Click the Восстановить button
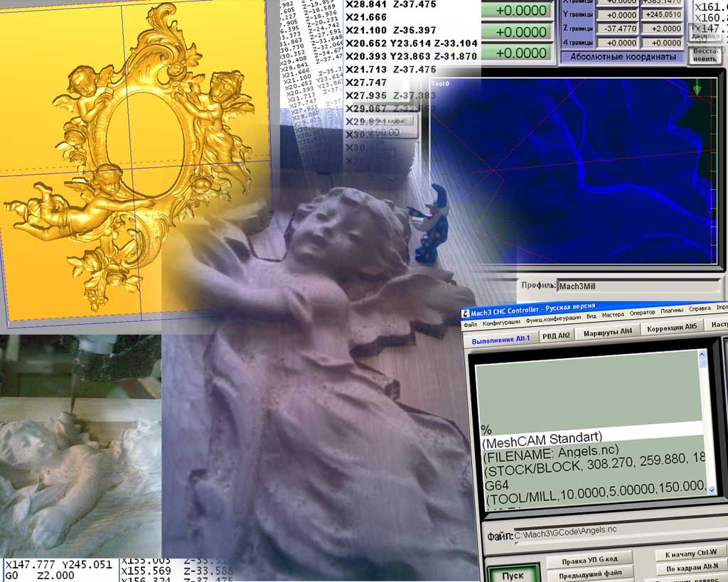The image size is (728, 582). (705, 55)
